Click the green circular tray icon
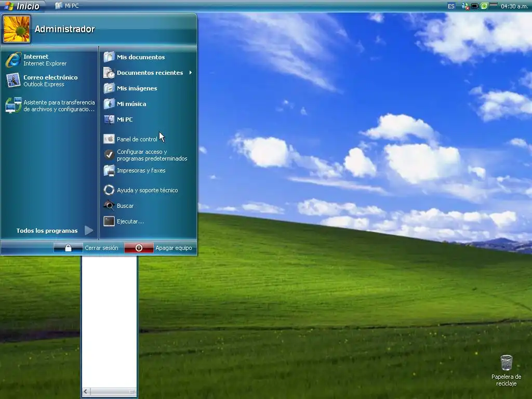This screenshot has width=532, height=399. tap(484, 6)
